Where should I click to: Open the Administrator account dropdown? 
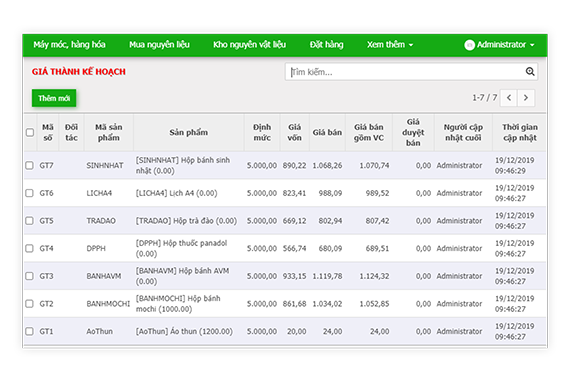[x=499, y=45]
